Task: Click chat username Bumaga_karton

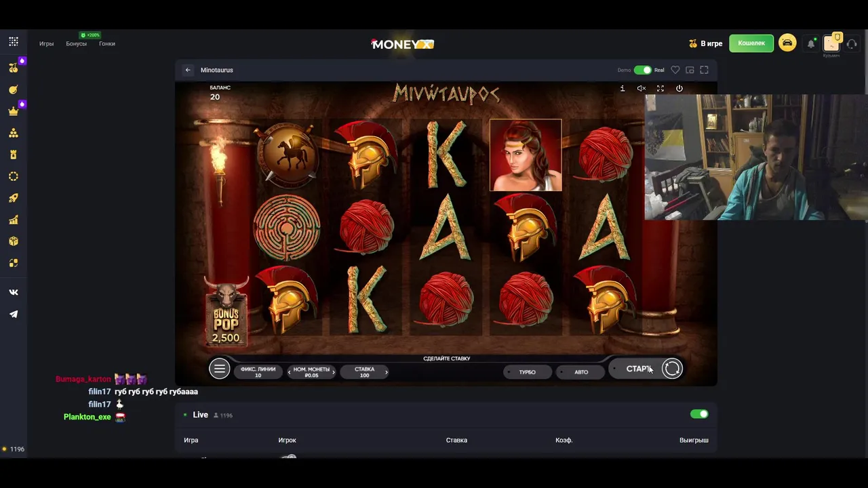Action: click(x=83, y=379)
